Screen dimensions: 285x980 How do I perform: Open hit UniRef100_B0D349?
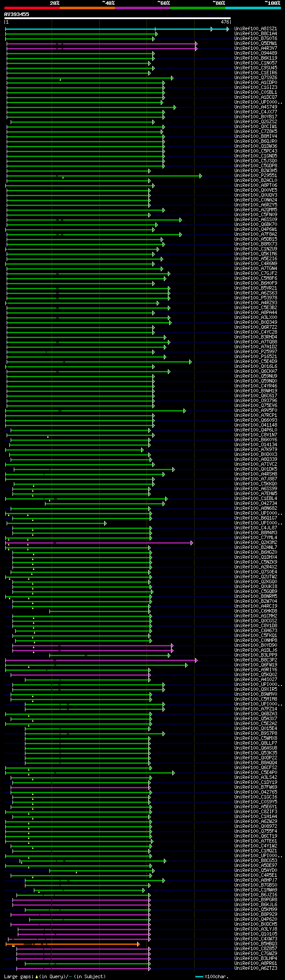click(256, 323)
